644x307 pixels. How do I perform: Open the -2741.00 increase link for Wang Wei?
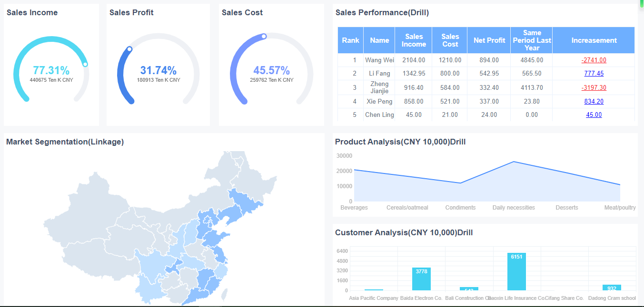click(594, 60)
